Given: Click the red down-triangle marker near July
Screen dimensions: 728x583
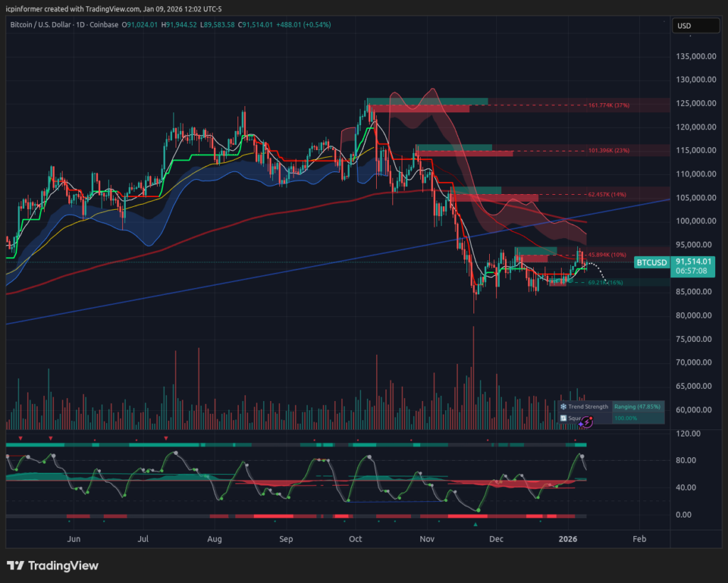Looking at the screenshot, I should click(166, 438).
